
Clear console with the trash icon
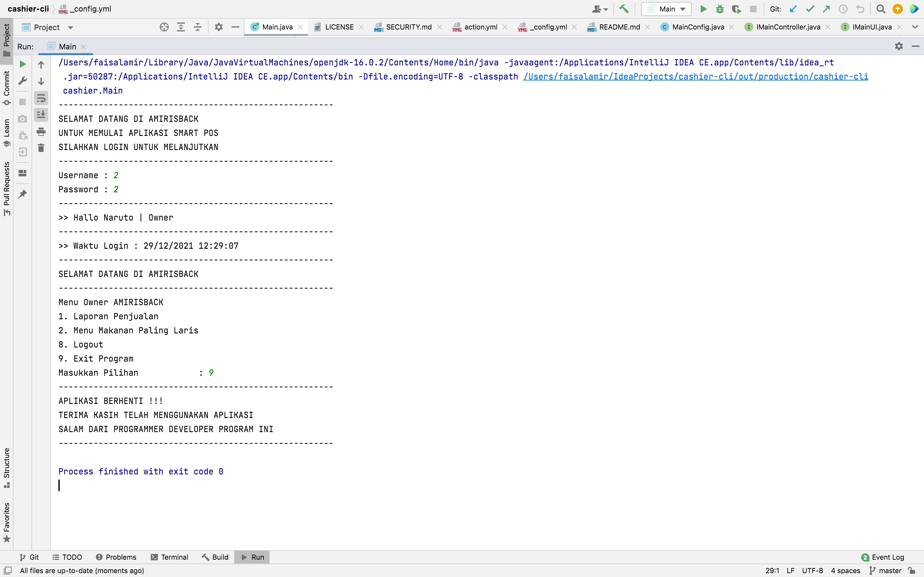tap(41, 148)
